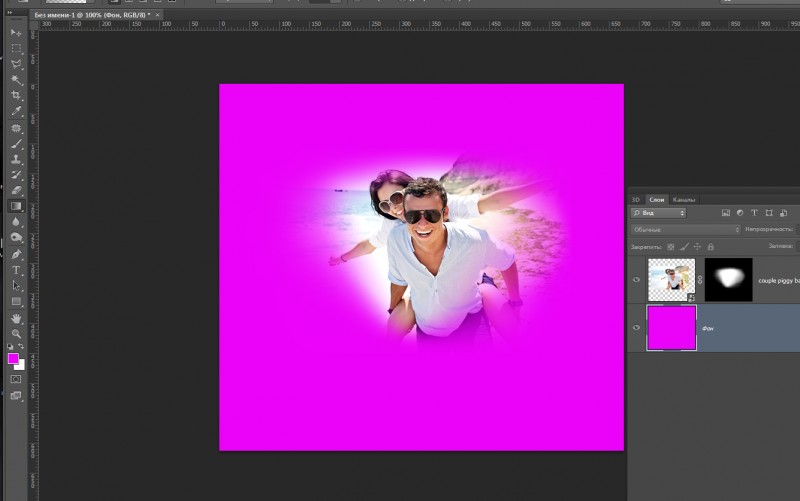The image size is (800, 501).
Task: Select the Zoom tool
Action: pos(16,334)
